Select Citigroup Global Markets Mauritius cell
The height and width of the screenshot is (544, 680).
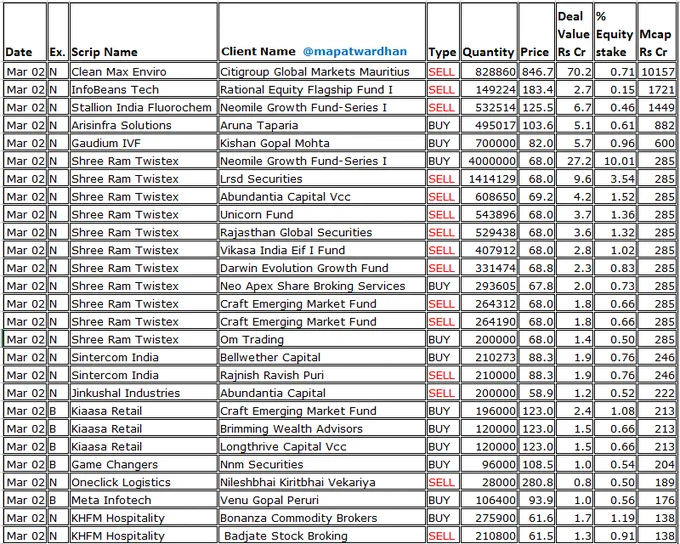coord(322,72)
